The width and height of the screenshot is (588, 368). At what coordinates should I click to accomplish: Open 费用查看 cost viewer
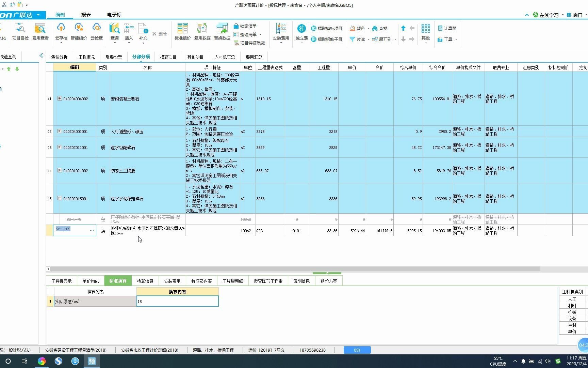(x=40, y=32)
